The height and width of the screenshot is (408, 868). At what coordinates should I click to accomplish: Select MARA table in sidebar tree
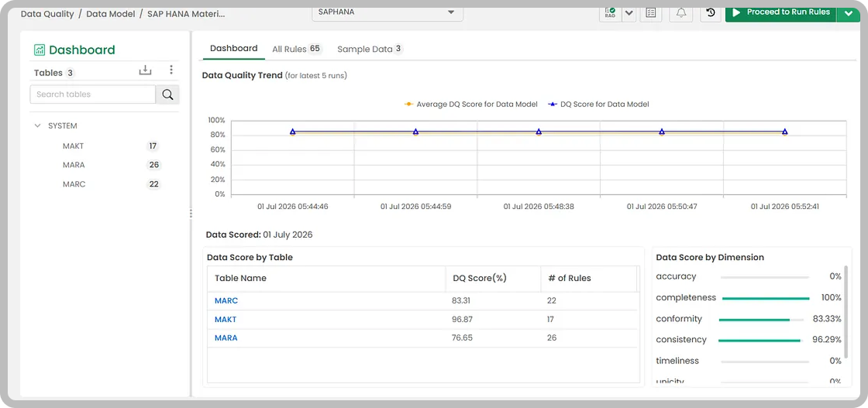[x=74, y=165]
